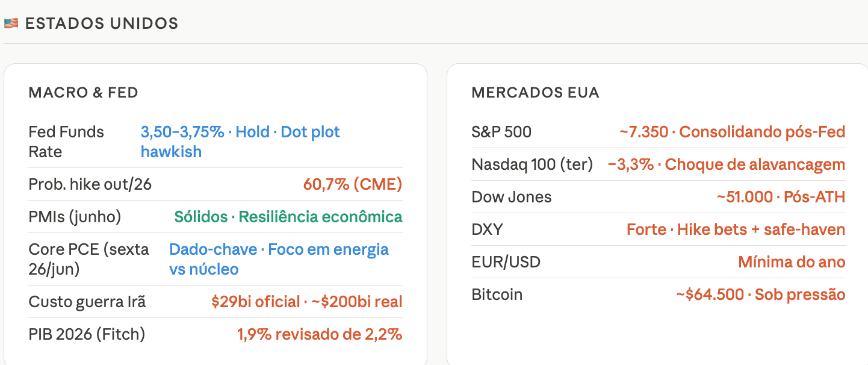Click the Dado-chave Core PCE value
The image size is (868, 365).
coord(279,259)
